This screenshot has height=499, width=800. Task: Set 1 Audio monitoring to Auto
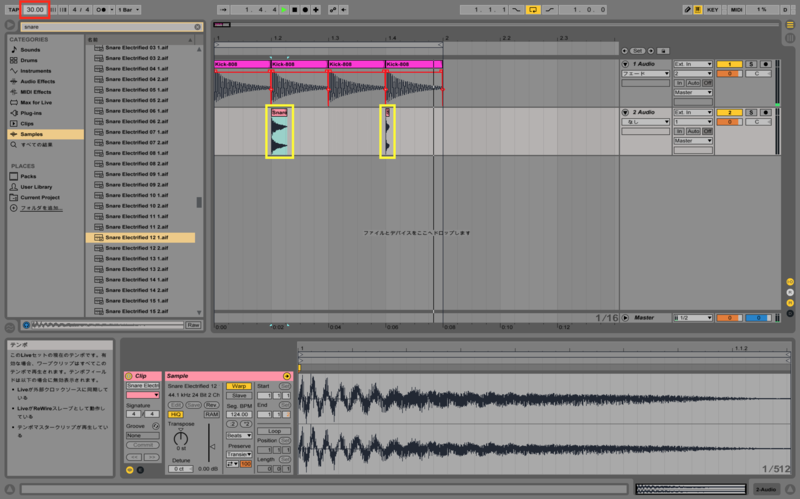tap(693, 83)
